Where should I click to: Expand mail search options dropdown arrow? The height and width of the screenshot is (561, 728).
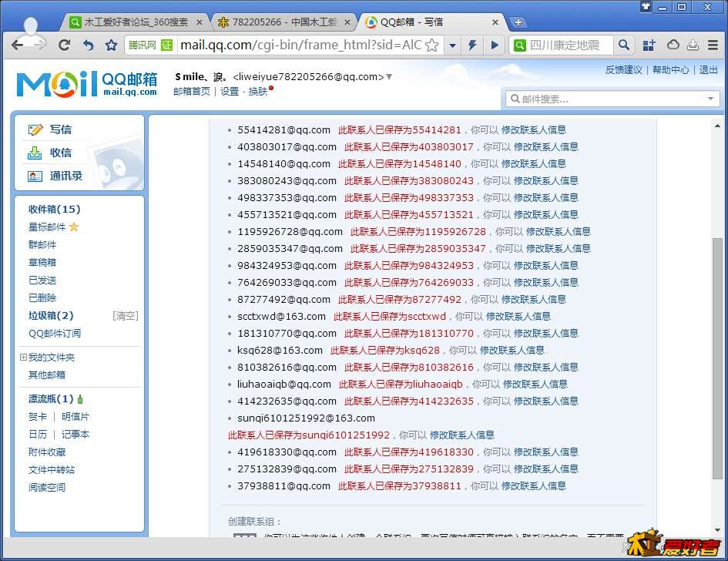[x=710, y=99]
